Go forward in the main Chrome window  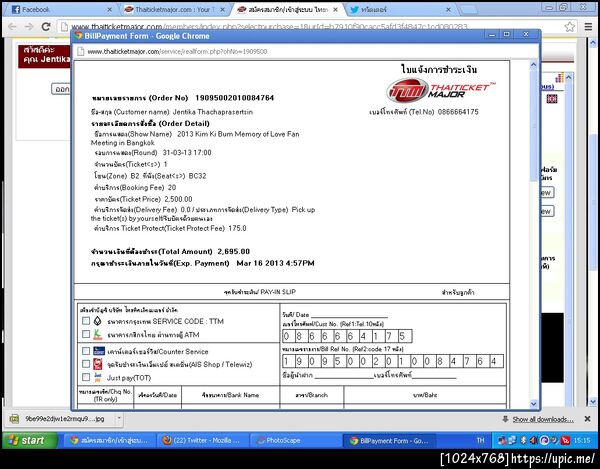[x=29, y=26]
